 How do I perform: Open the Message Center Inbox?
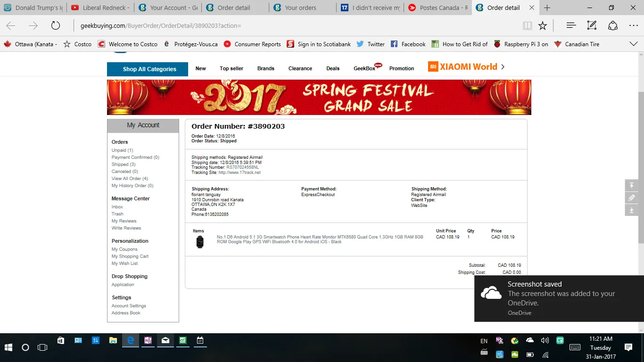pos(117,207)
